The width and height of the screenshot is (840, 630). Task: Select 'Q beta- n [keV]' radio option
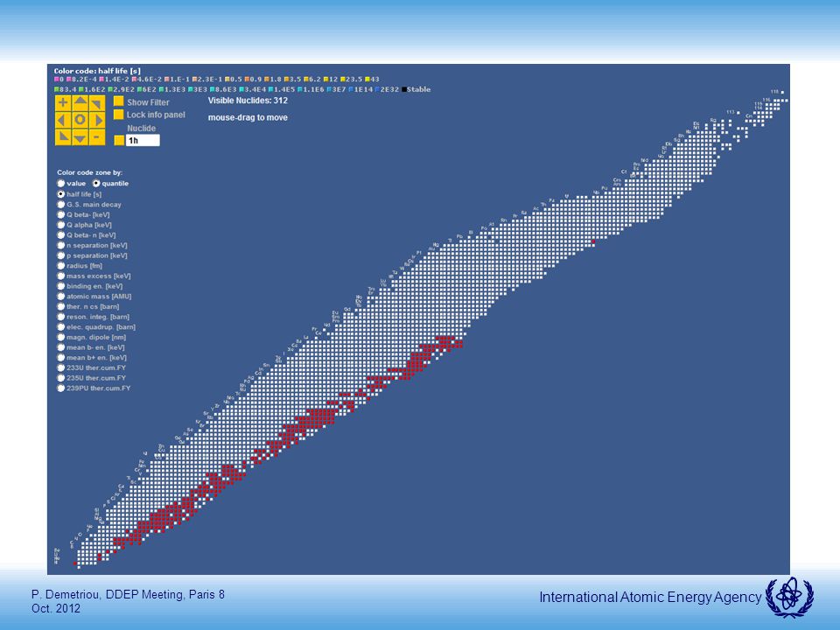[61, 234]
